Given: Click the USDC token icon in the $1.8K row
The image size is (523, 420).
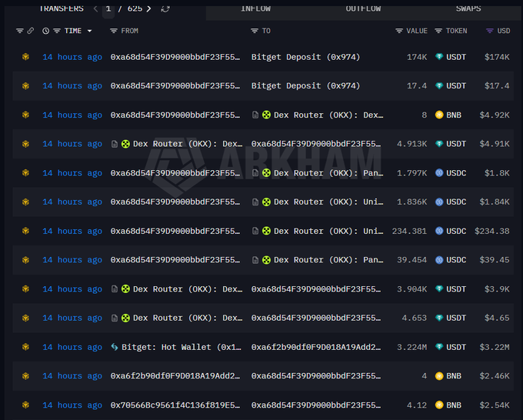Looking at the screenshot, I should [x=439, y=173].
